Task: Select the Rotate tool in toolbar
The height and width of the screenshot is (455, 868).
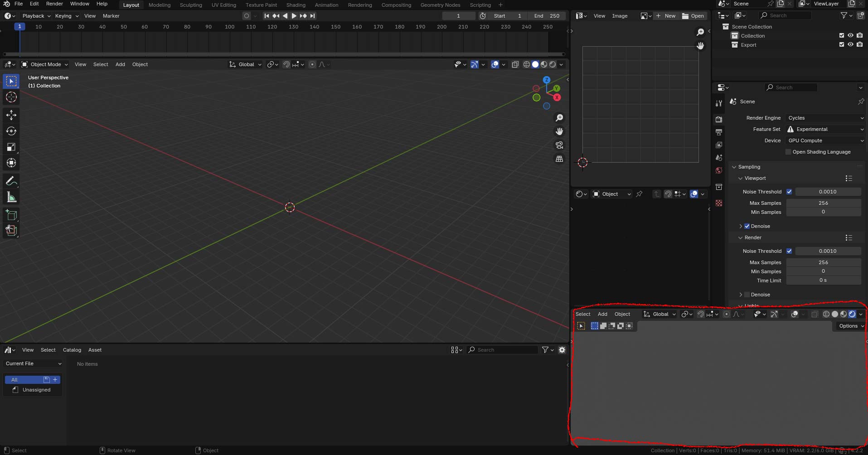Action: point(11,131)
